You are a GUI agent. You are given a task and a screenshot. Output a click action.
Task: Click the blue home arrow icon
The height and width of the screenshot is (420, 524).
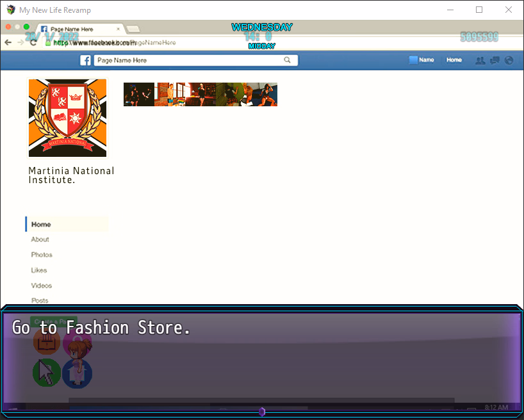pyautogui.click(x=78, y=373)
